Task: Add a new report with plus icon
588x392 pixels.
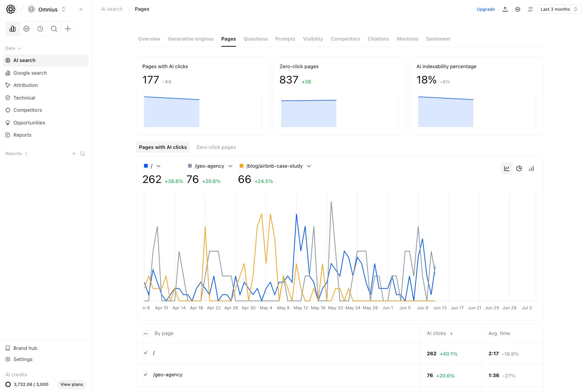Action: tap(74, 154)
